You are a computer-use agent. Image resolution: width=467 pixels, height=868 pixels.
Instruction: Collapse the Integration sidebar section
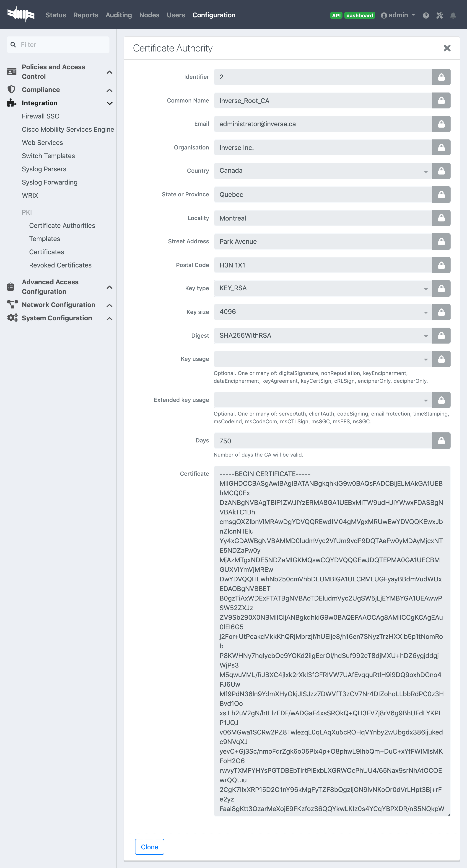(109, 103)
